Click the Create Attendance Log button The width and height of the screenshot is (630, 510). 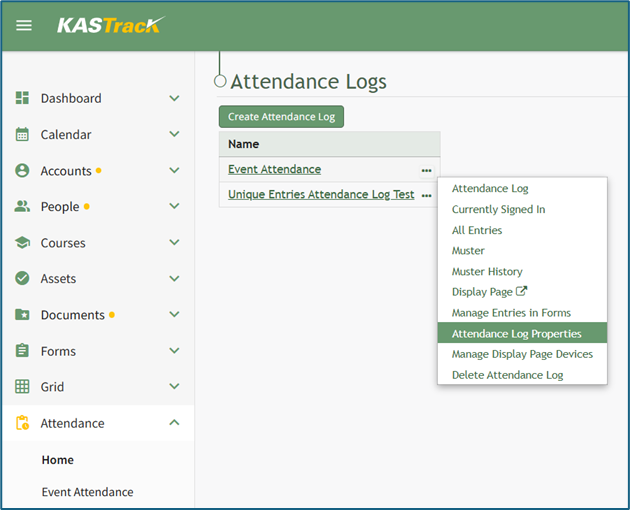[281, 117]
